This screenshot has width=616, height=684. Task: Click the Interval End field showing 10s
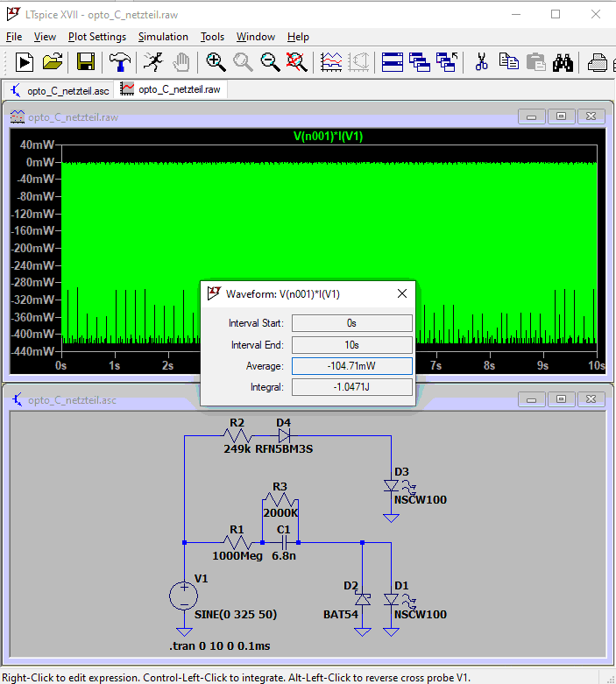coord(352,344)
